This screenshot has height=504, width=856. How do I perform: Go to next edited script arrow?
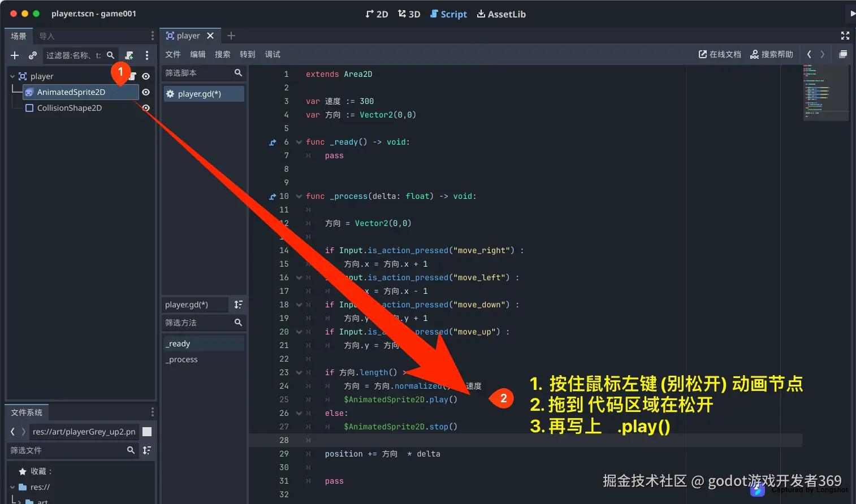tap(823, 54)
